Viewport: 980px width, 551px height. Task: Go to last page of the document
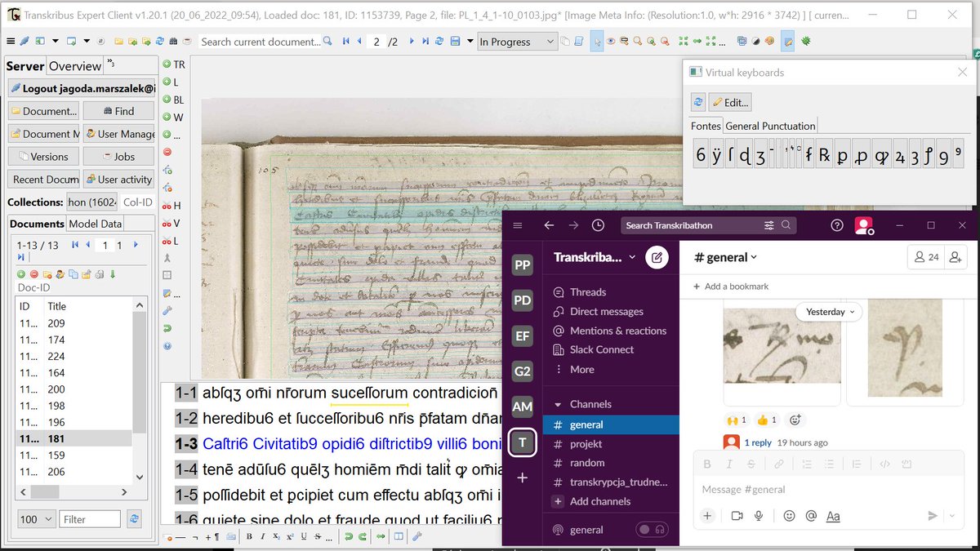point(425,42)
